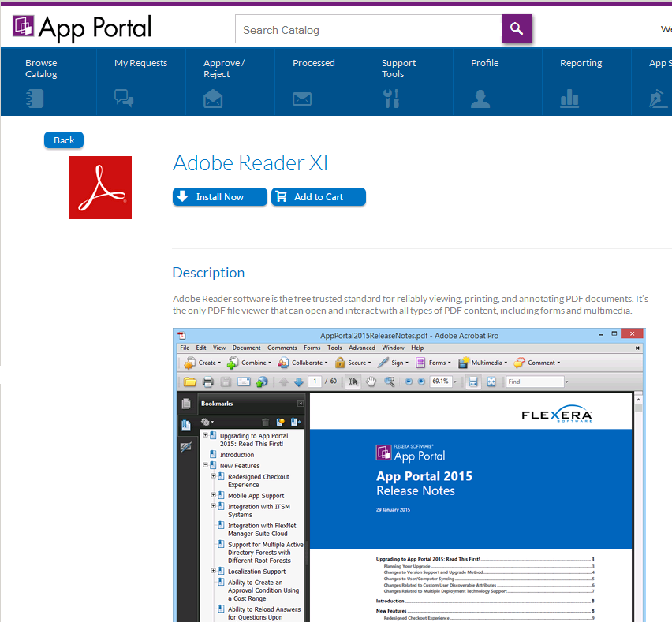The height and width of the screenshot is (622, 672).
Task: Open the Support Tools icon
Action: [x=391, y=99]
